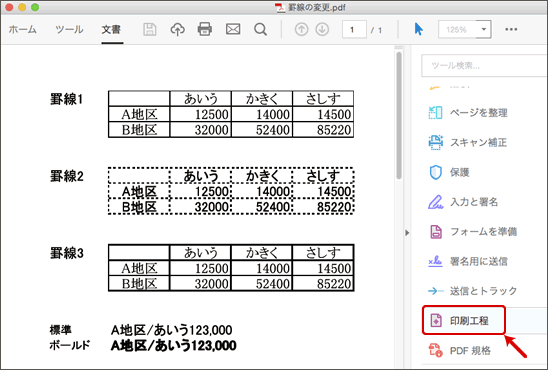Go to next page down arrow
The height and width of the screenshot is (370, 548).
point(322,29)
